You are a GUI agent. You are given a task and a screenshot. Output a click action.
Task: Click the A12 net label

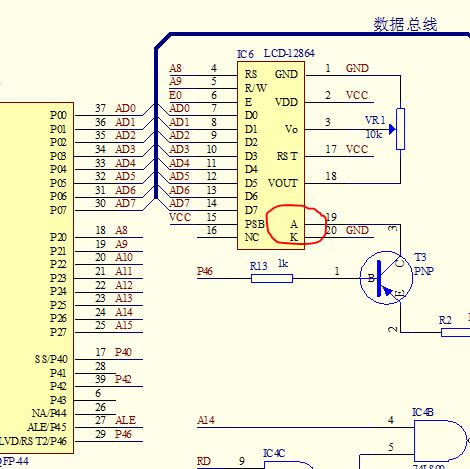[124, 285]
